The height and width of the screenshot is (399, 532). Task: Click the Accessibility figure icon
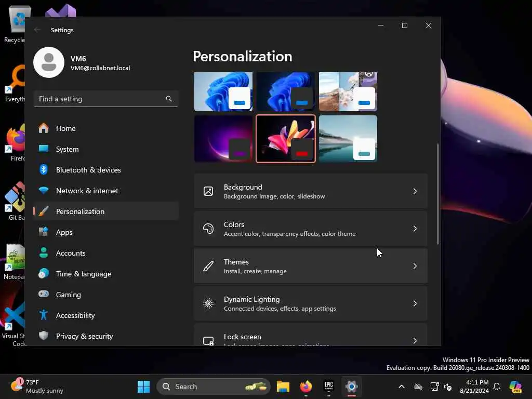(x=44, y=315)
